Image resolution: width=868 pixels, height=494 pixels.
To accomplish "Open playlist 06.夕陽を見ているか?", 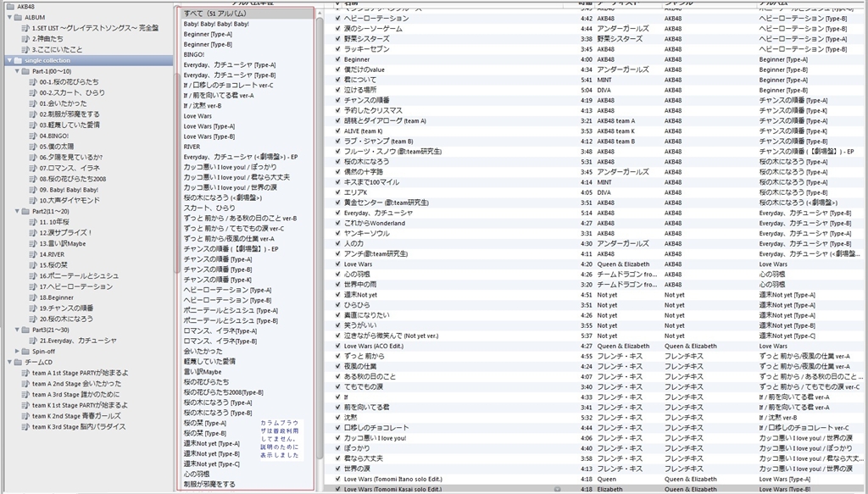I will click(71, 157).
